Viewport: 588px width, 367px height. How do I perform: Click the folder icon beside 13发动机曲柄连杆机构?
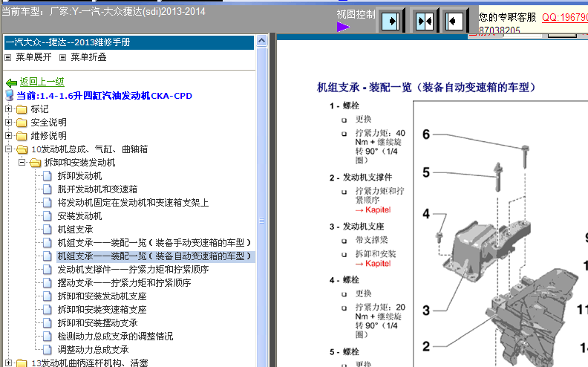click(22, 363)
